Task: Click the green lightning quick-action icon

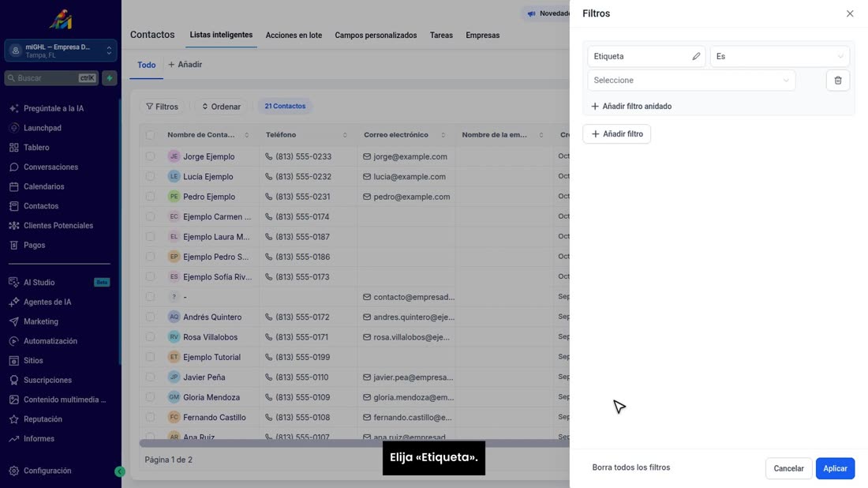Action: pos(110,78)
